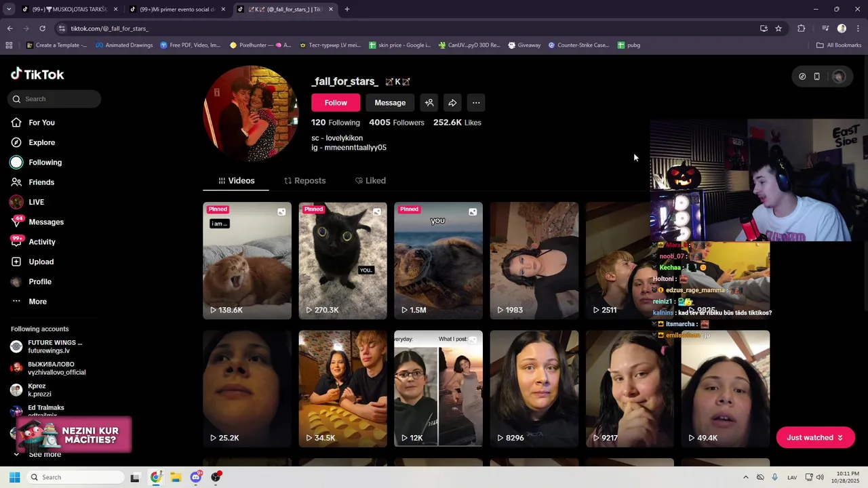Open the video with 49.4K views

pos(726,388)
